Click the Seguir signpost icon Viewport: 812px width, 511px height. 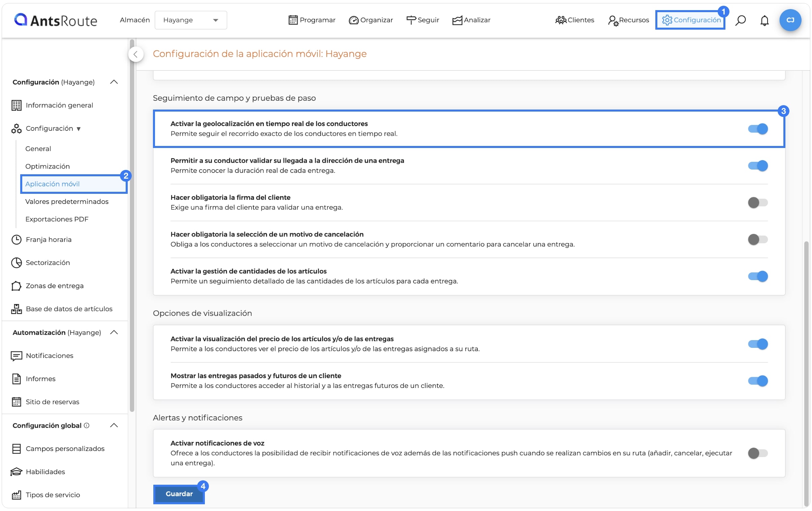(x=411, y=20)
